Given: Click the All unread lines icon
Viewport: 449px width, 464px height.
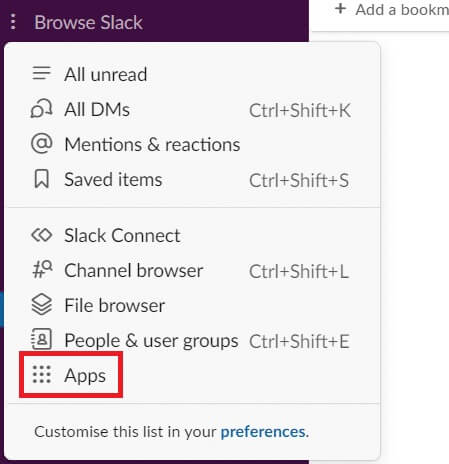Looking at the screenshot, I should (42, 73).
